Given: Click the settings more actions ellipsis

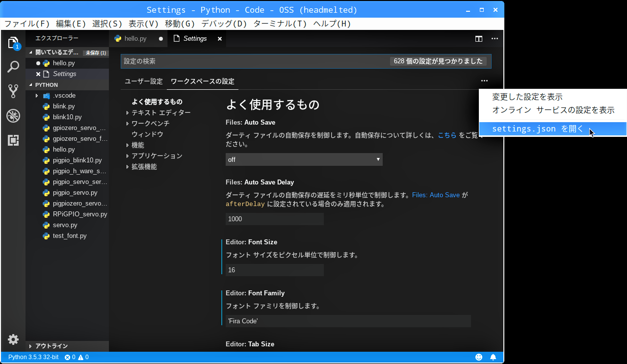Looking at the screenshot, I should click(484, 81).
